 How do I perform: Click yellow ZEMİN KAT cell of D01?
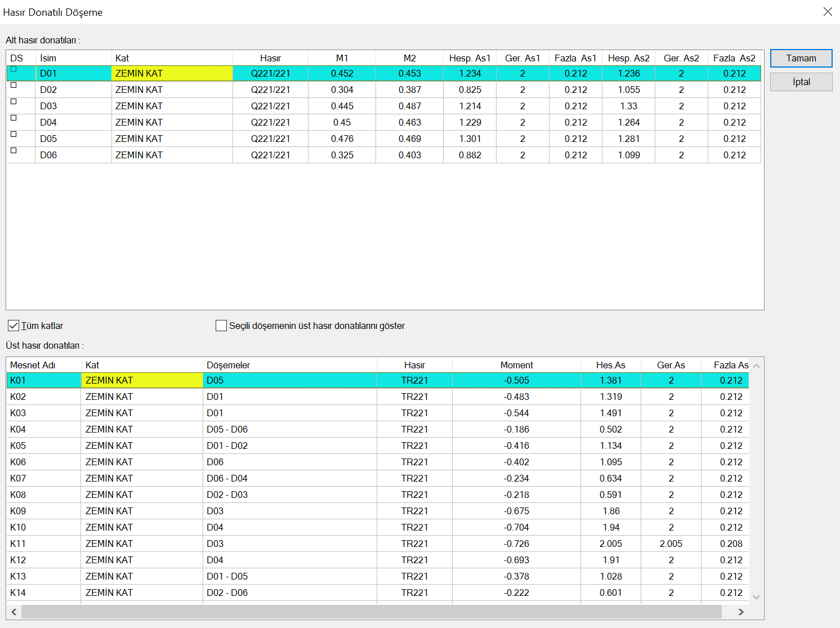pyautogui.click(x=172, y=73)
